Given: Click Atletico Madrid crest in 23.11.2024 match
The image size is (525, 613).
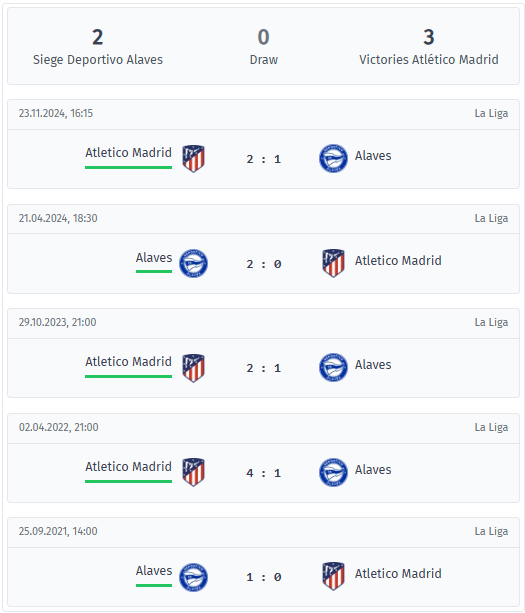Looking at the screenshot, I should click(194, 159).
